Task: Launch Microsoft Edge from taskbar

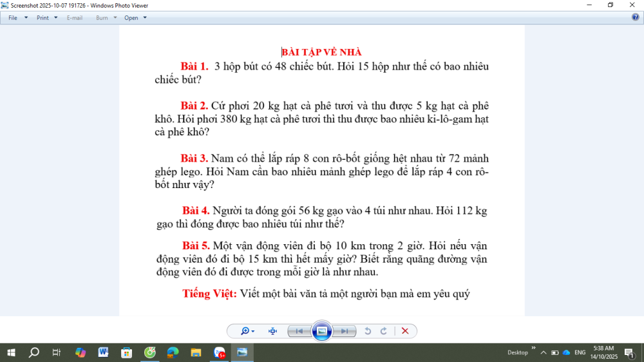Action: click(173, 352)
